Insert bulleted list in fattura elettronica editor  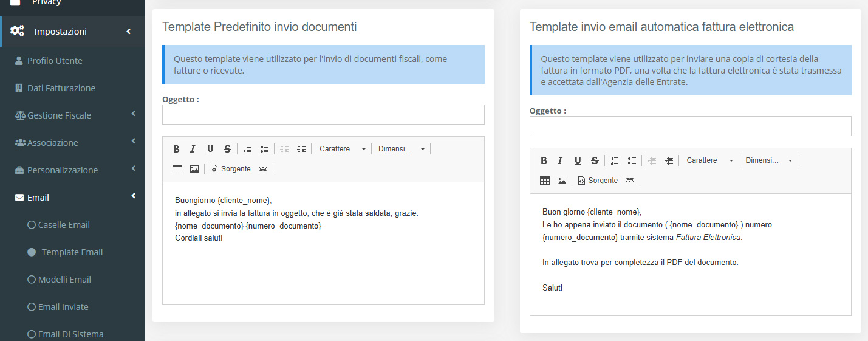(x=632, y=160)
